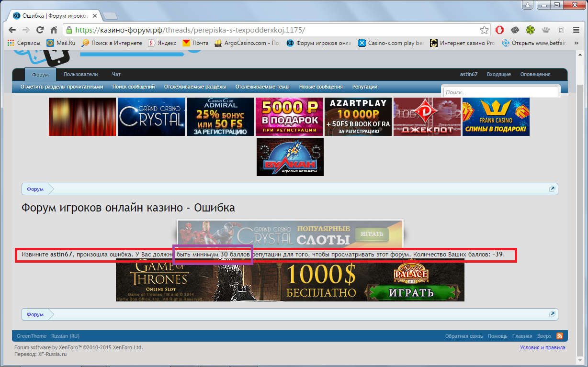Viewport: 588px width, 367px height.
Task: Open the Джекпот banner
Action: coord(427,117)
